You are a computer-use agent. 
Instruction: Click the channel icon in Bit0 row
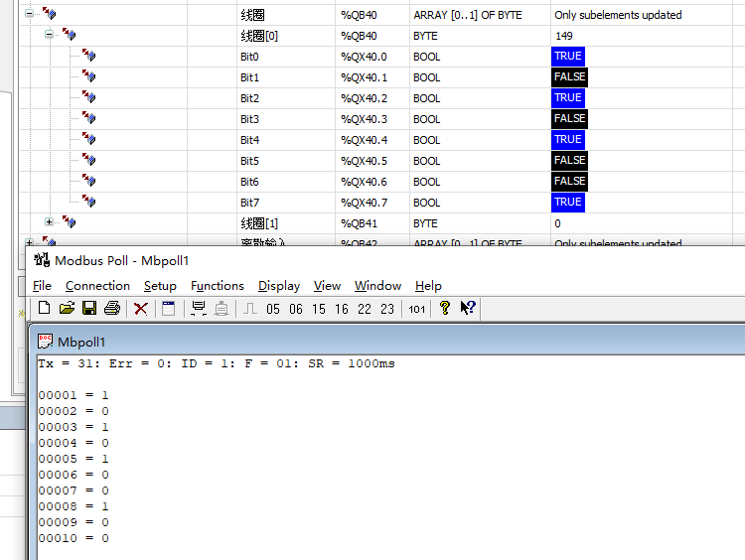(x=88, y=55)
